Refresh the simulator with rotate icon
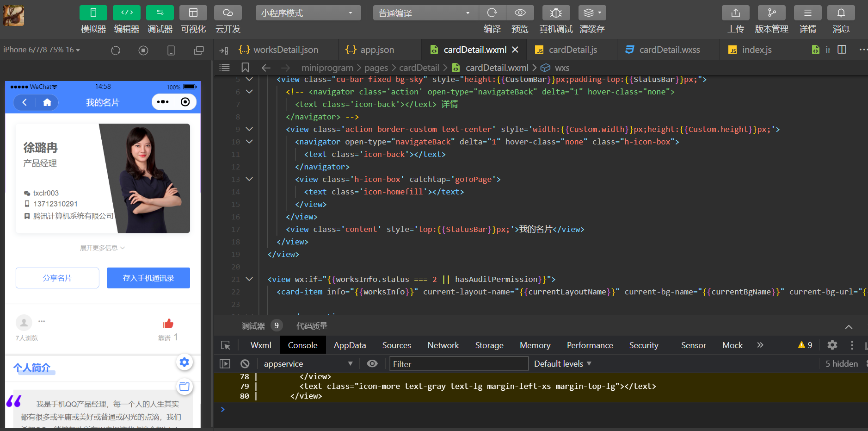This screenshot has width=868, height=431. (x=116, y=50)
